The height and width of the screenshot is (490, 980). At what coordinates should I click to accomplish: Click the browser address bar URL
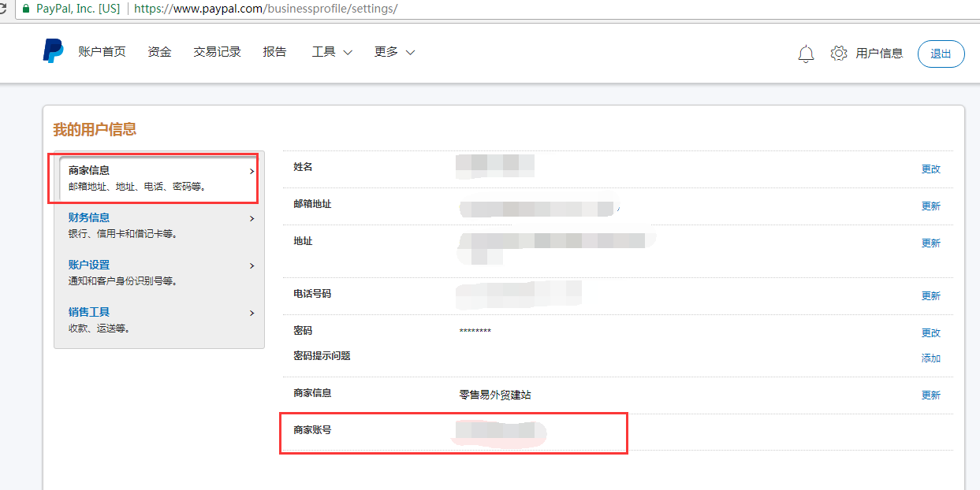pos(266,9)
